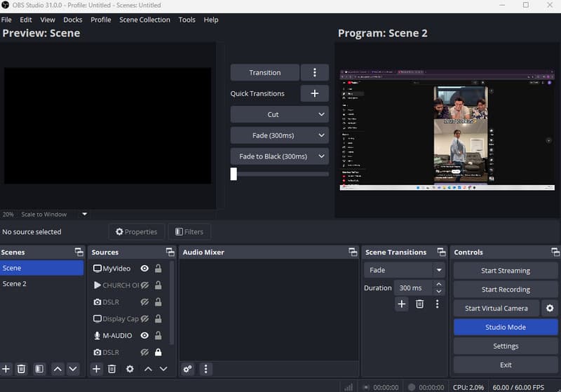This screenshot has height=392, width=561.
Task: Show the CHURCH media source
Action: (x=144, y=285)
